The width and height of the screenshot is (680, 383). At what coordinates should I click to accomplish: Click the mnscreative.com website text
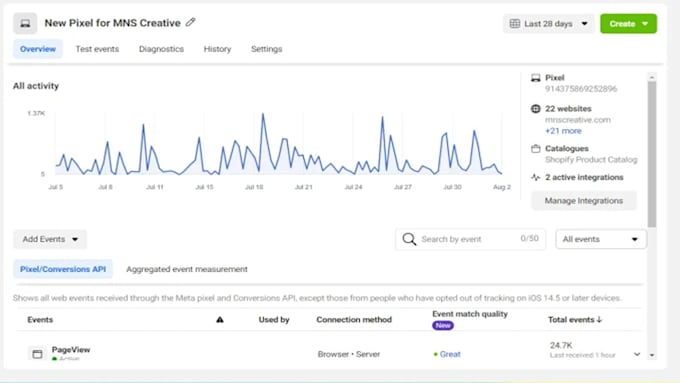(x=578, y=120)
